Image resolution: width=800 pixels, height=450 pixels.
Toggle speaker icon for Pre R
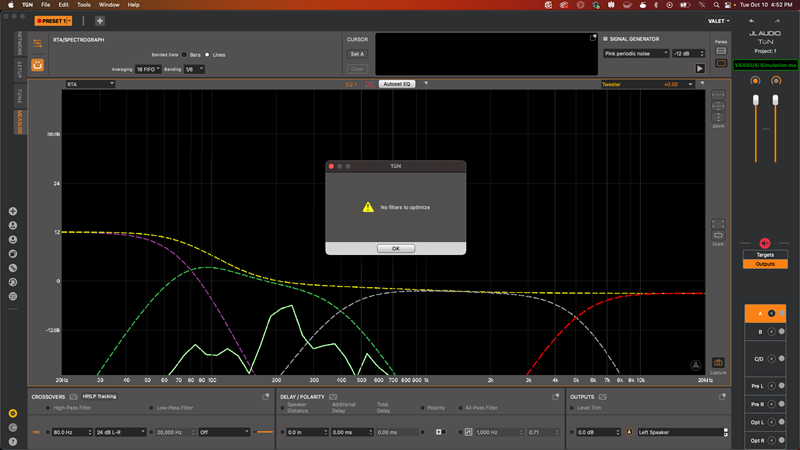(x=771, y=404)
